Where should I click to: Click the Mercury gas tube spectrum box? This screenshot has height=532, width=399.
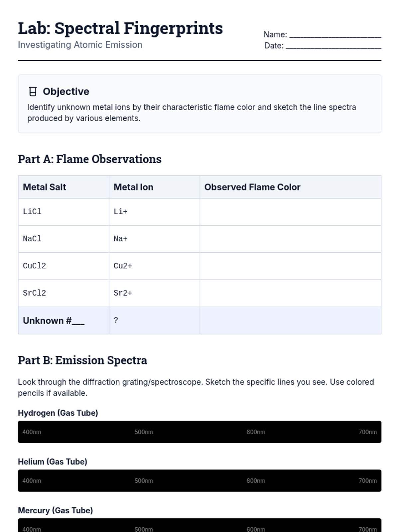pos(199,526)
